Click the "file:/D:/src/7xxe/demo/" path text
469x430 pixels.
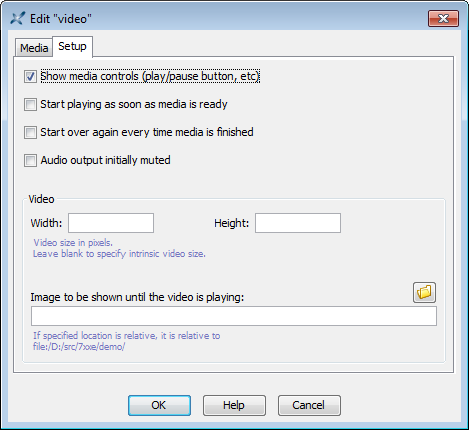(x=79, y=347)
